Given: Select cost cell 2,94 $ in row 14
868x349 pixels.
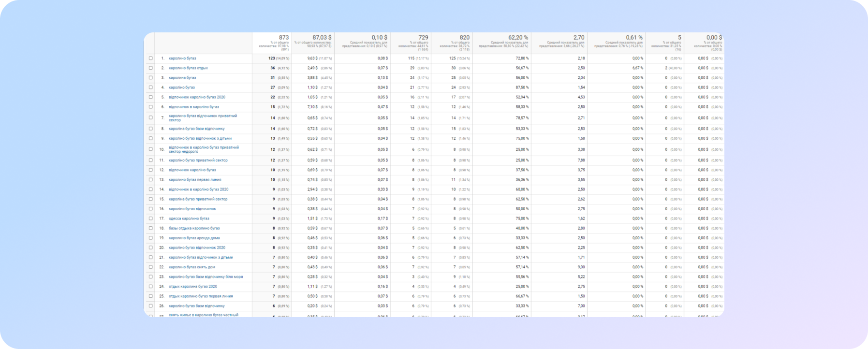Looking at the screenshot, I should tap(312, 189).
